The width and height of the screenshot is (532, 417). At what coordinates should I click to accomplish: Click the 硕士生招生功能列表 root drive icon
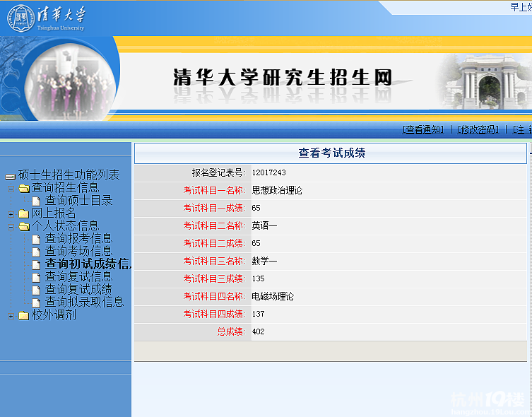pos(11,177)
